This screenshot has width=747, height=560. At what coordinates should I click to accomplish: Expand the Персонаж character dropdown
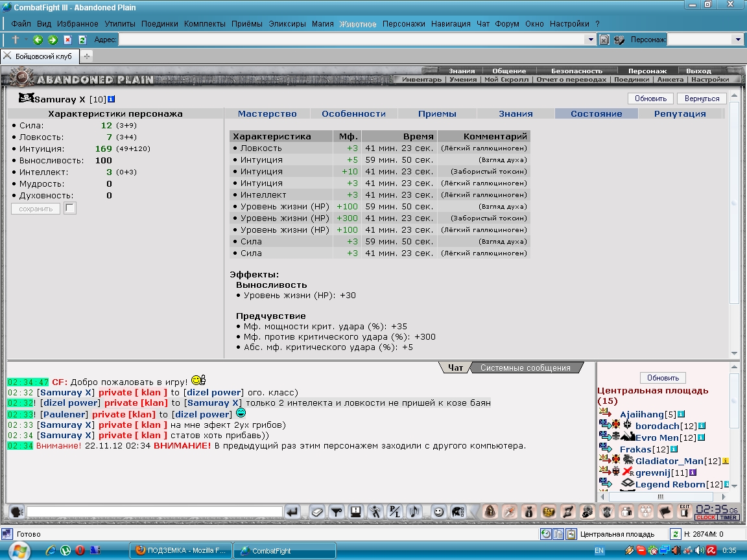click(x=738, y=40)
